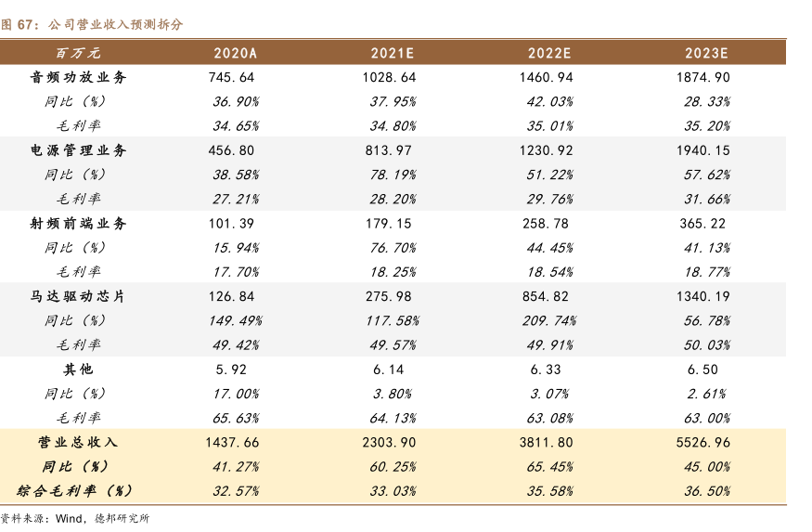This screenshot has height=532, width=812.
Task: Click the 马达驱动芯片 row label
Action: [x=79, y=296]
